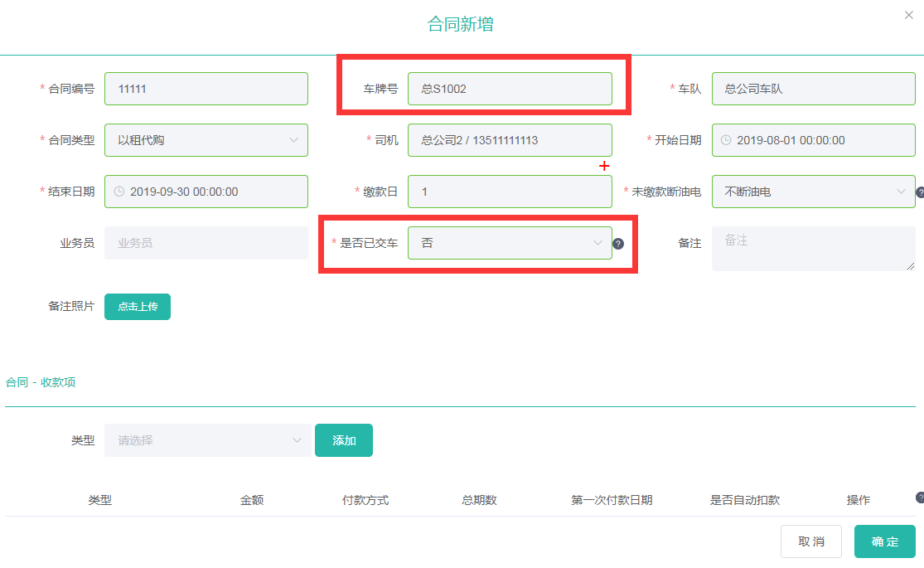This screenshot has height=568, width=924.
Task: Click help icon beside 未缴款断油电 dropdown
Action: click(920, 192)
